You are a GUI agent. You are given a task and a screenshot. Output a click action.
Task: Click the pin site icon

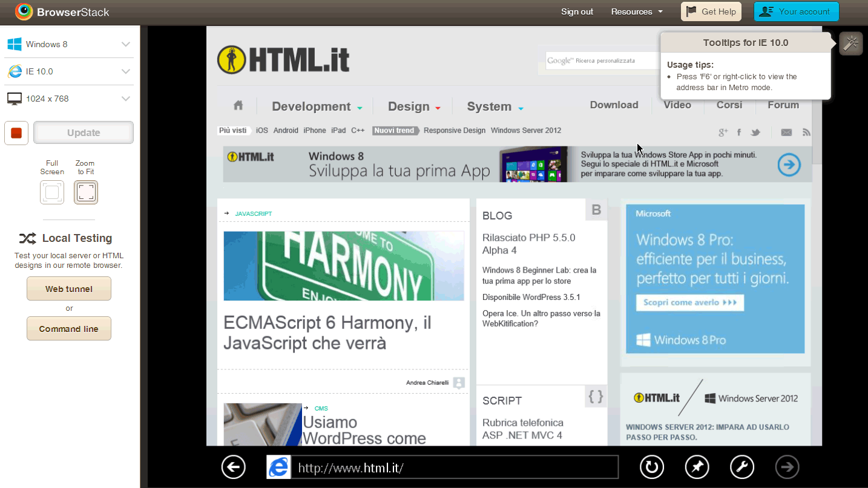click(697, 467)
